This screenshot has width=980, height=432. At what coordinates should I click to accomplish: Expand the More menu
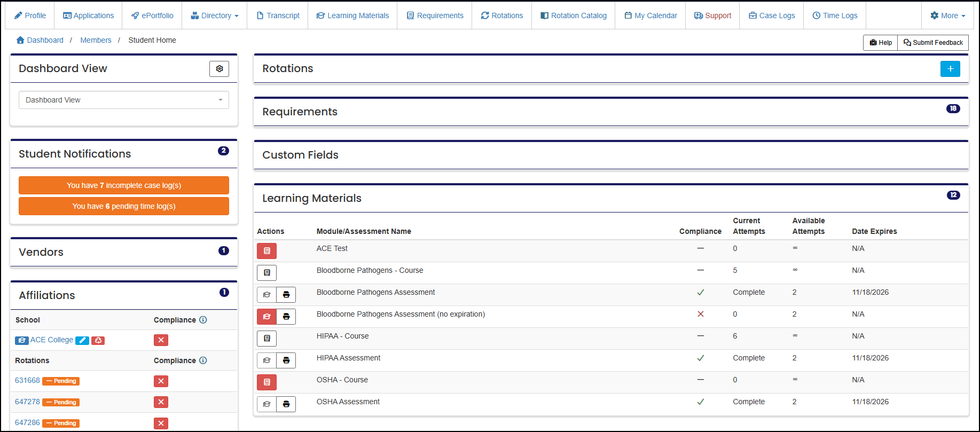pyautogui.click(x=948, y=15)
